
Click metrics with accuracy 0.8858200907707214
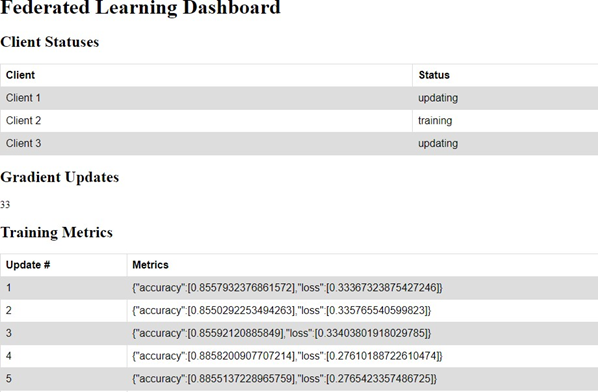coord(363,357)
